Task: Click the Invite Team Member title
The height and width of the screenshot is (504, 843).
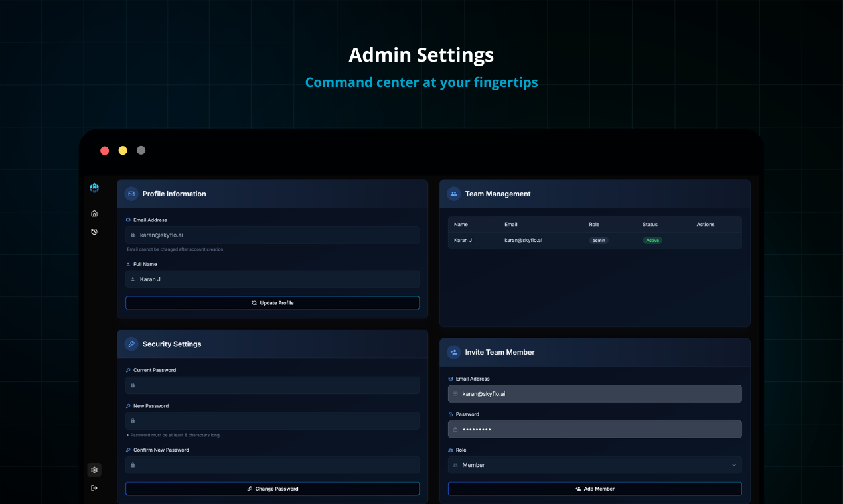Action: (500, 352)
